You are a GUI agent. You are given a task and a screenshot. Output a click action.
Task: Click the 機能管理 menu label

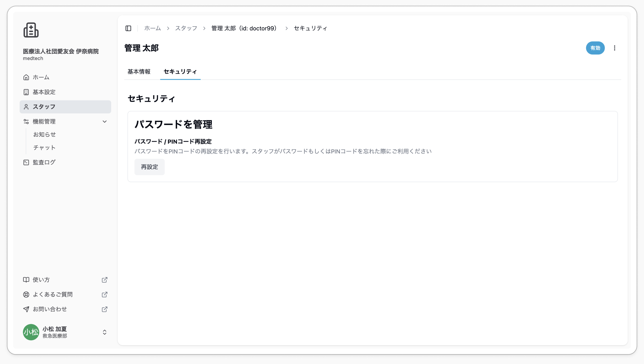pos(44,121)
